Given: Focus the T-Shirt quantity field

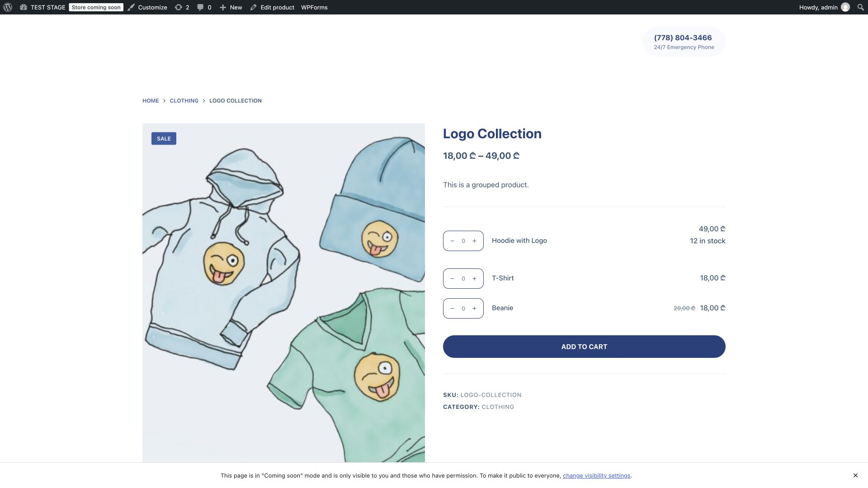Looking at the screenshot, I should [463, 278].
